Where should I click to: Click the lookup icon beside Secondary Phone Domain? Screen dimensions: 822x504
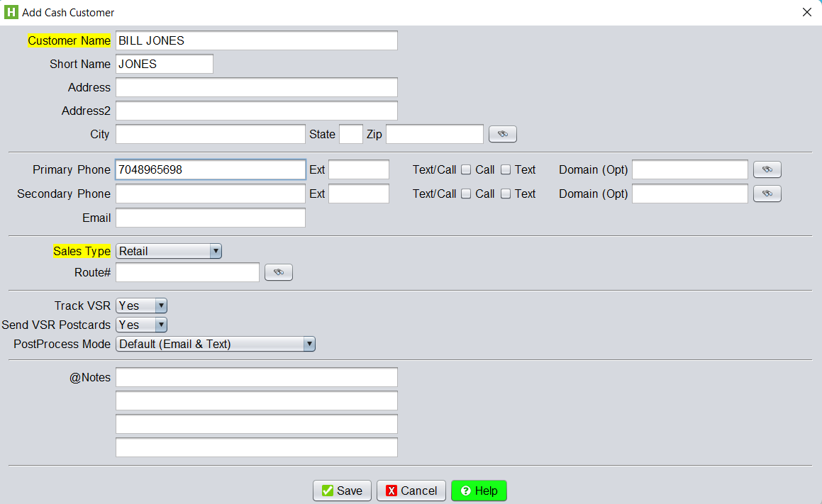767,194
